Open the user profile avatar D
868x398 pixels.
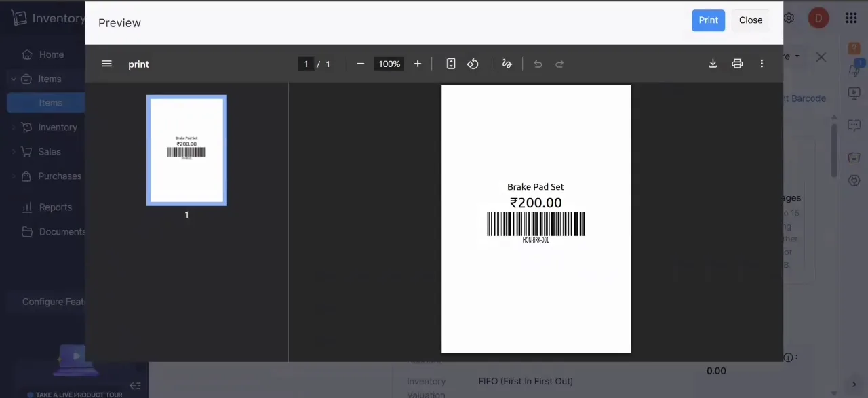tap(818, 18)
